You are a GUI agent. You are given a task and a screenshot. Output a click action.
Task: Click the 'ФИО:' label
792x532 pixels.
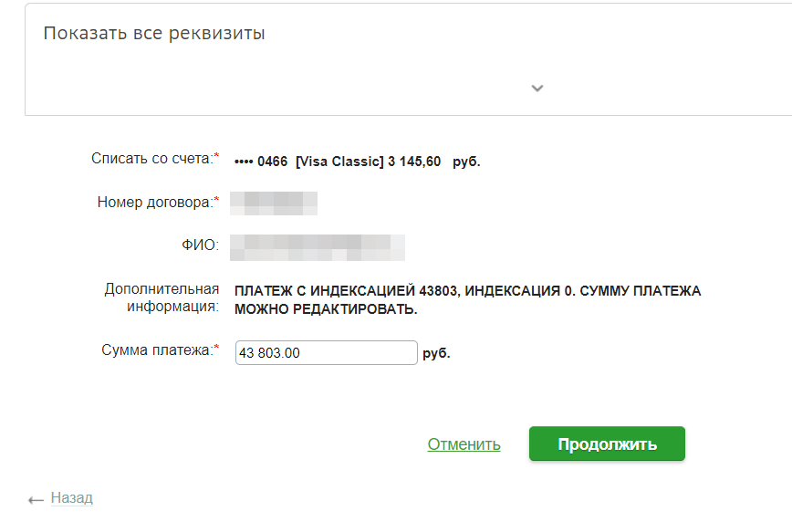200,245
